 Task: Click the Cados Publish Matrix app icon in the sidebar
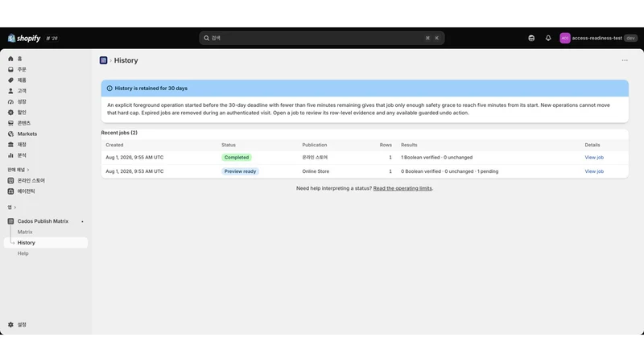click(x=10, y=221)
